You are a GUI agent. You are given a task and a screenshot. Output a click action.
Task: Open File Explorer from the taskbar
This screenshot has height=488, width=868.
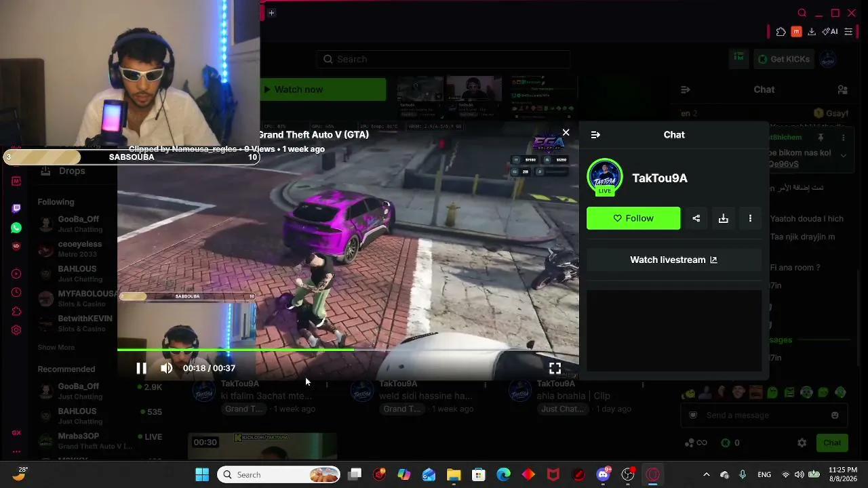pyautogui.click(x=454, y=474)
